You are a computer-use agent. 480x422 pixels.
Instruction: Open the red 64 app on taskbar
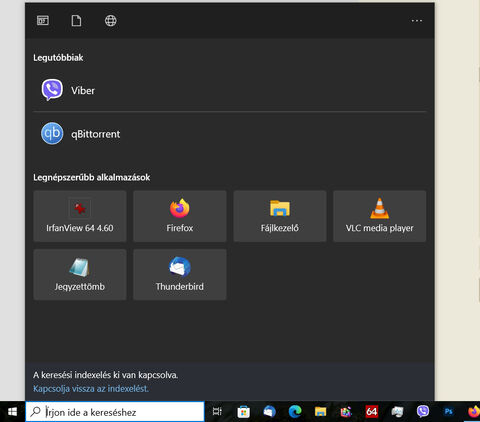371,412
